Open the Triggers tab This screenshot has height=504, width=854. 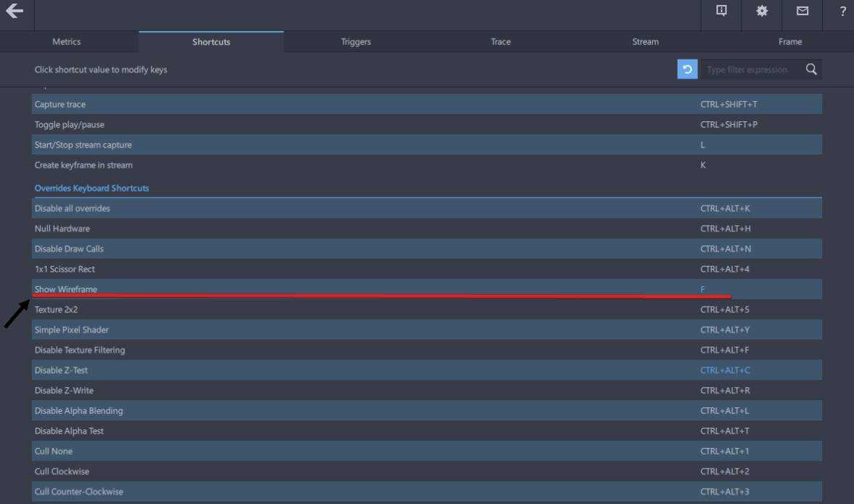[x=356, y=42]
